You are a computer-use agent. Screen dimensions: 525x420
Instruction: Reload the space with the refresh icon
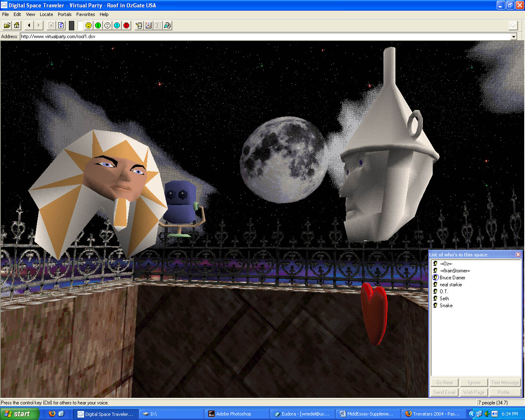pos(61,25)
